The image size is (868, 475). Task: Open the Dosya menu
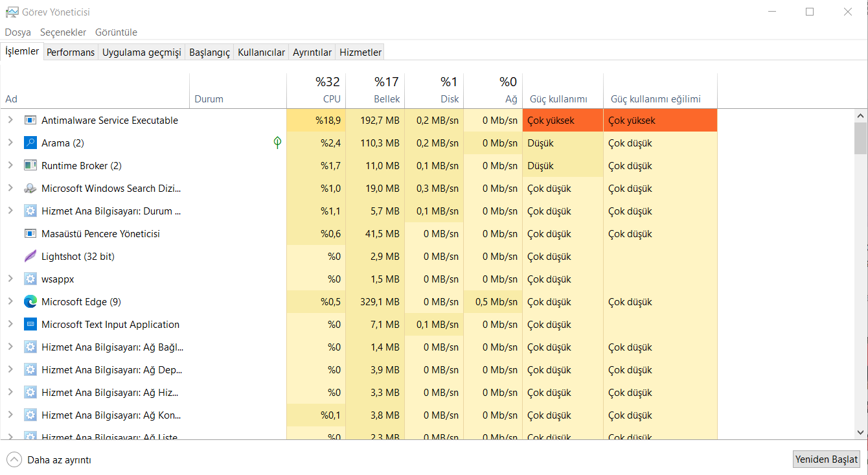coord(18,32)
